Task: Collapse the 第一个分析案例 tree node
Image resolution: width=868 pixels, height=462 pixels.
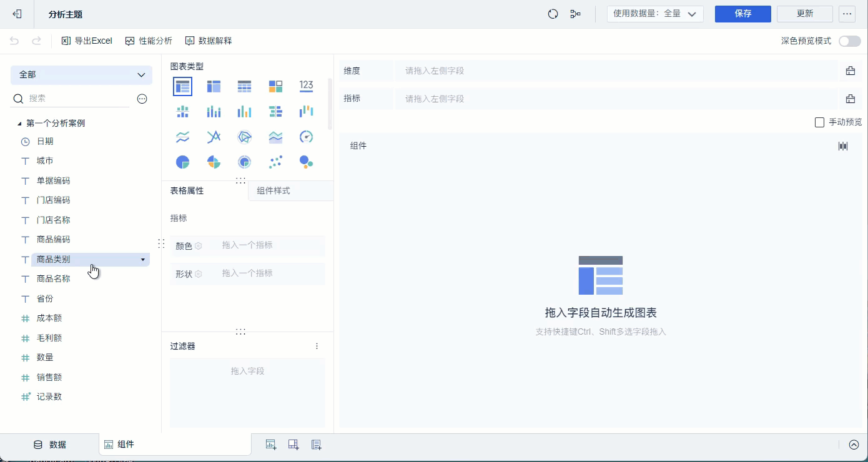Action: click(x=19, y=124)
